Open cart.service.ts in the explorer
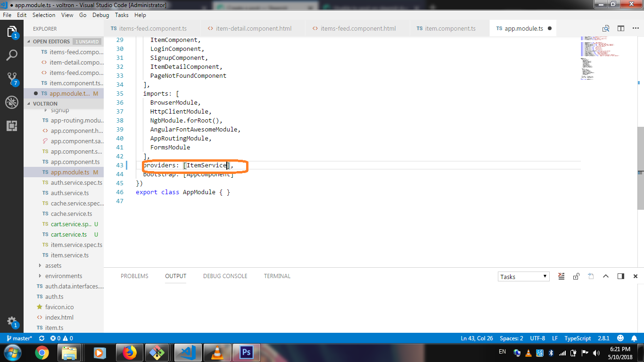The image size is (644, 362). (x=69, y=234)
